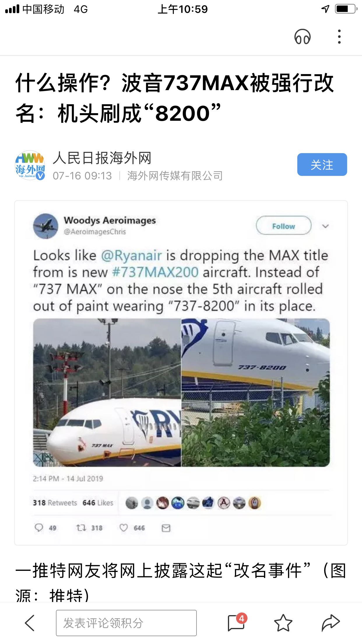362x644 pixels.
Task: View the left 737 MAX nose photo
Action: pyautogui.click(x=107, y=393)
